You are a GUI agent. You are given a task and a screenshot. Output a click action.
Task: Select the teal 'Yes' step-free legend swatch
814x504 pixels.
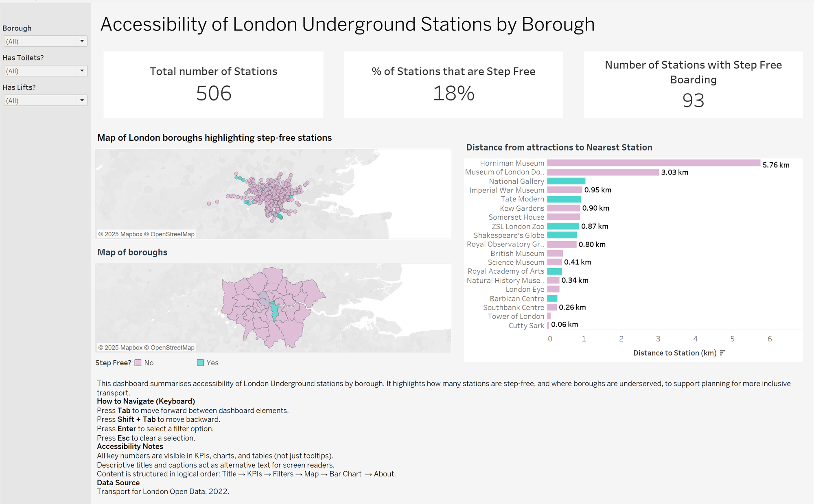click(200, 363)
